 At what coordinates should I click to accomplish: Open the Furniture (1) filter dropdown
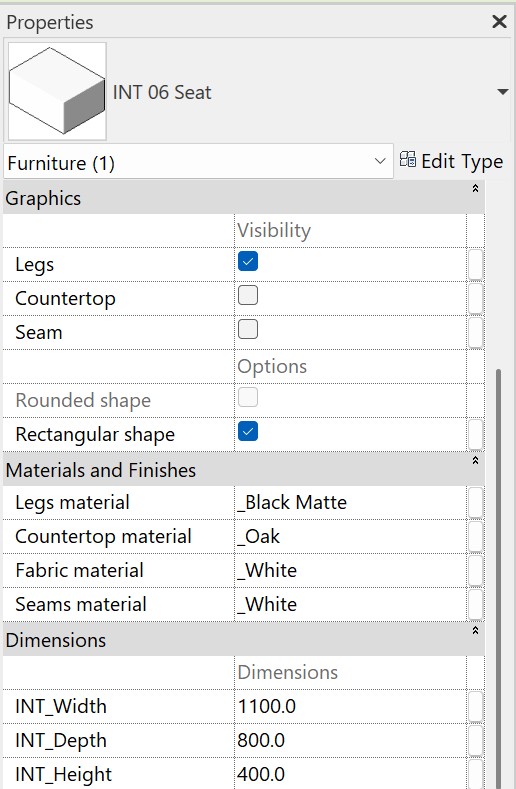click(198, 162)
